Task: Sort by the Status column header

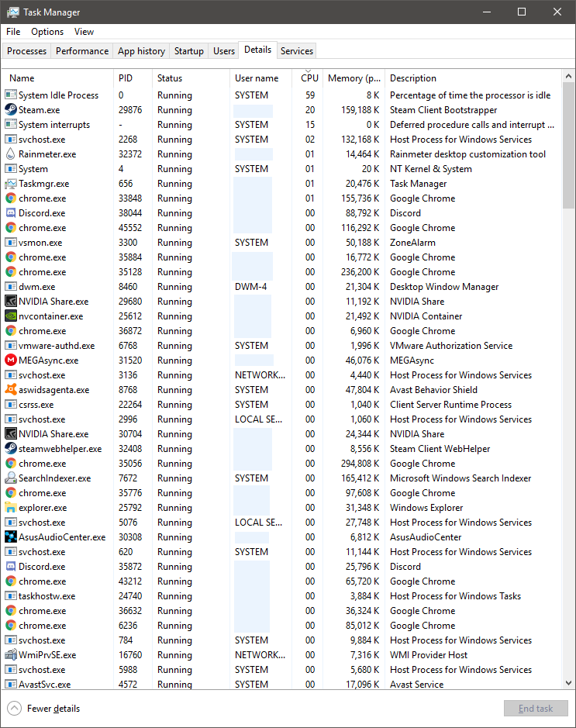Action: [191, 78]
